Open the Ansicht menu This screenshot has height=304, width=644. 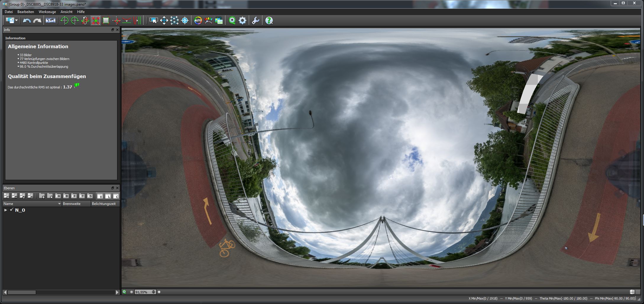[66, 12]
